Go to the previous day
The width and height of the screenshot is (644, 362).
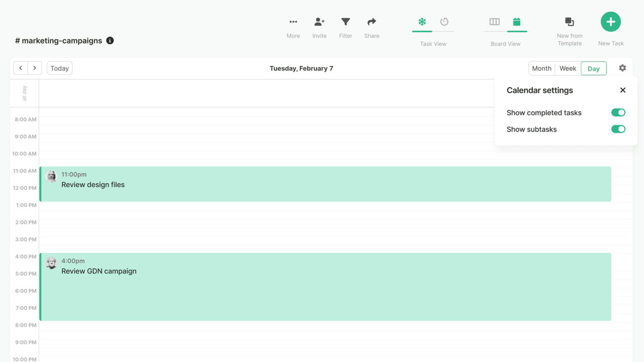coord(21,68)
